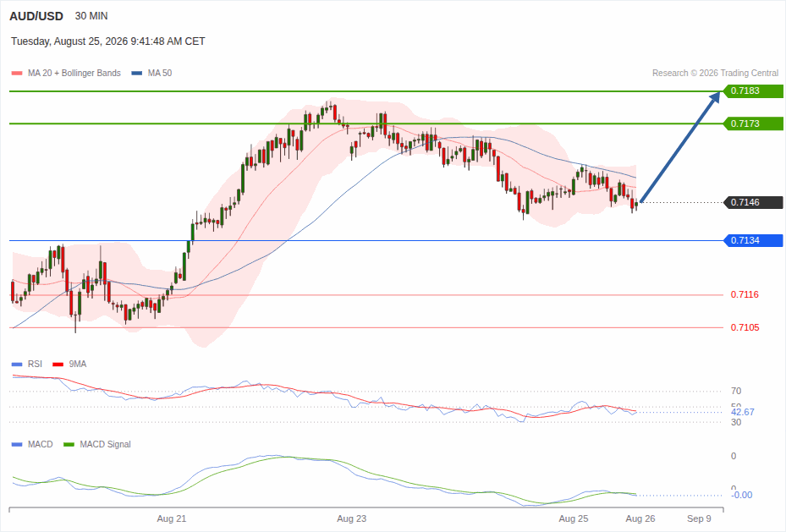Click the MA 20 + Bollinger Bands legend label
The image size is (786, 532).
click(x=74, y=73)
